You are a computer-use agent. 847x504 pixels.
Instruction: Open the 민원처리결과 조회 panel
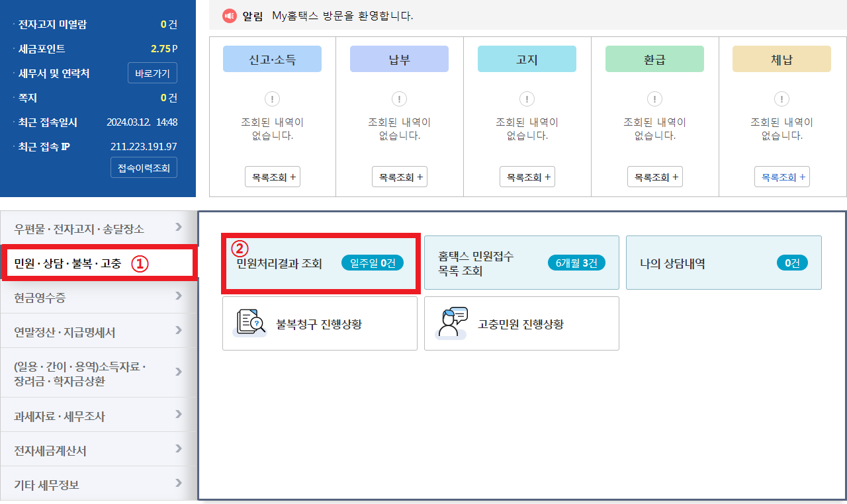(320, 263)
